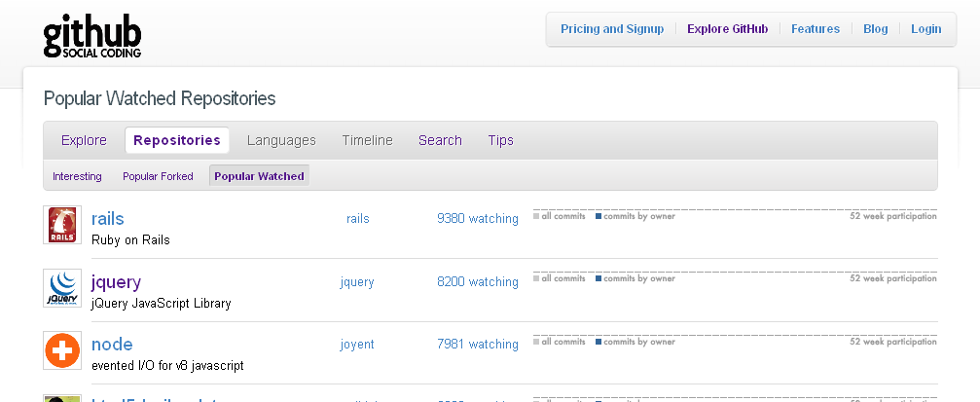The width and height of the screenshot is (980, 402).
Task: Open the jquery owner profile link
Action: (357, 282)
